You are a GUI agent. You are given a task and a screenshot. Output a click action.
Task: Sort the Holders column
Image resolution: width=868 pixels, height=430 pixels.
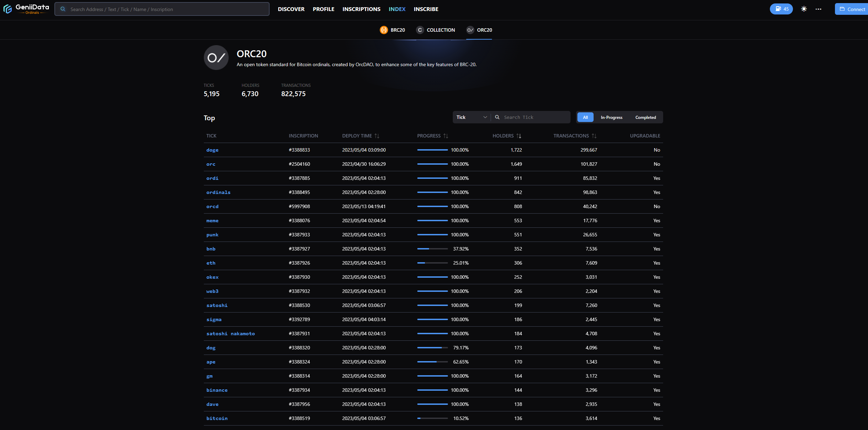(519, 136)
